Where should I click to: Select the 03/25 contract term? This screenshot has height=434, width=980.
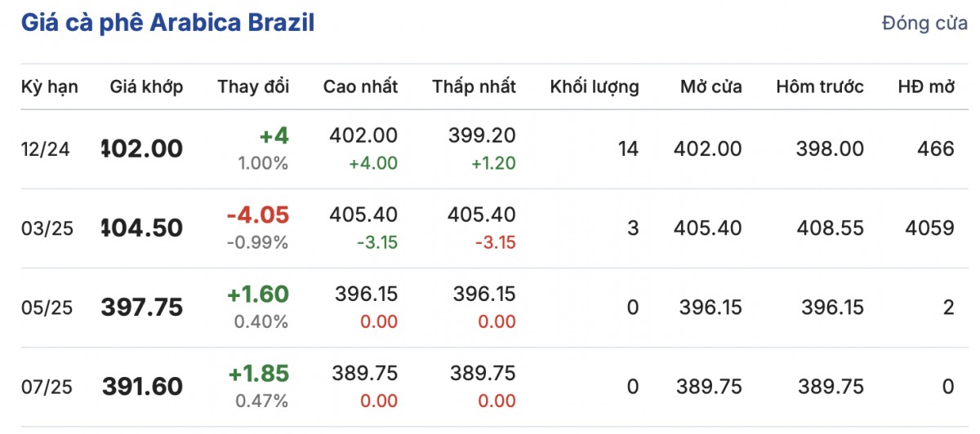click(x=47, y=228)
